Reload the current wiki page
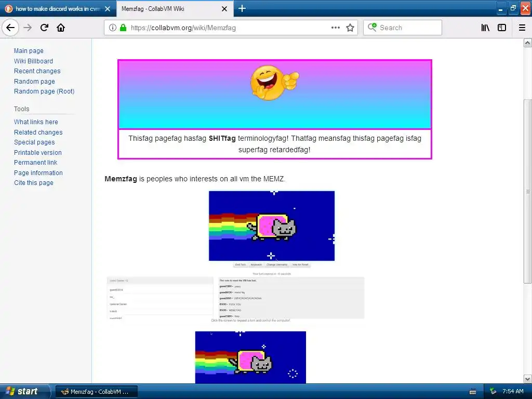The height and width of the screenshot is (399, 532). (45, 28)
